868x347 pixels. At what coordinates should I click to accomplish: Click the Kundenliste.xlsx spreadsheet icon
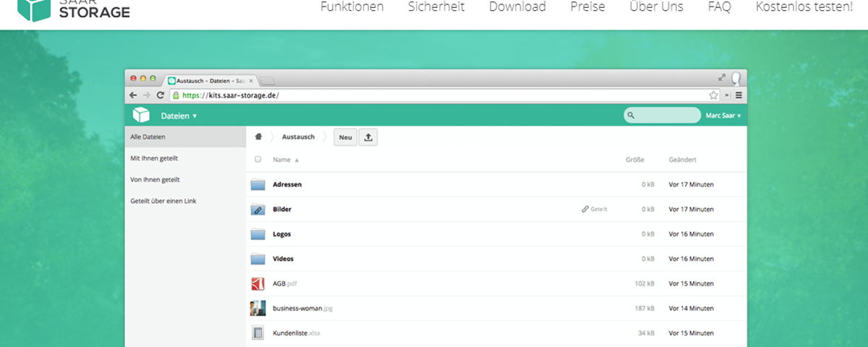(x=258, y=333)
